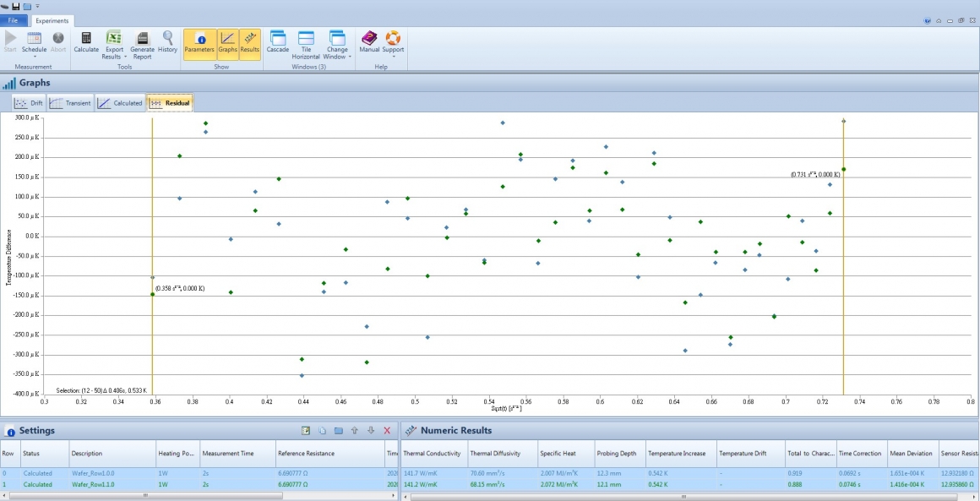Tile windows horizontally
Screen dimensions: 980x501
[x=306, y=46]
